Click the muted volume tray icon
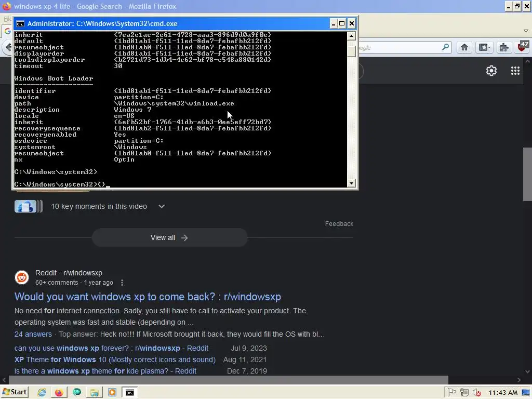The image size is (532, 399). tap(477, 393)
